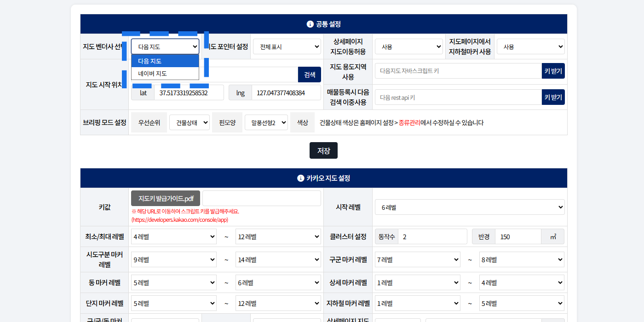This screenshot has width=644, height=322.
Task: Choose 다음 지도 option in dropdown list
Action: pyautogui.click(x=165, y=61)
